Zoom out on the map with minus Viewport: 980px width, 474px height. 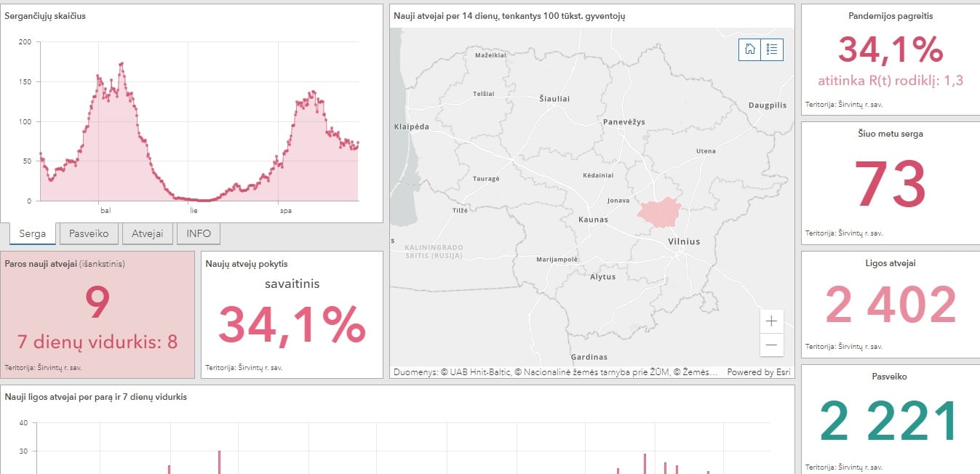(x=771, y=345)
